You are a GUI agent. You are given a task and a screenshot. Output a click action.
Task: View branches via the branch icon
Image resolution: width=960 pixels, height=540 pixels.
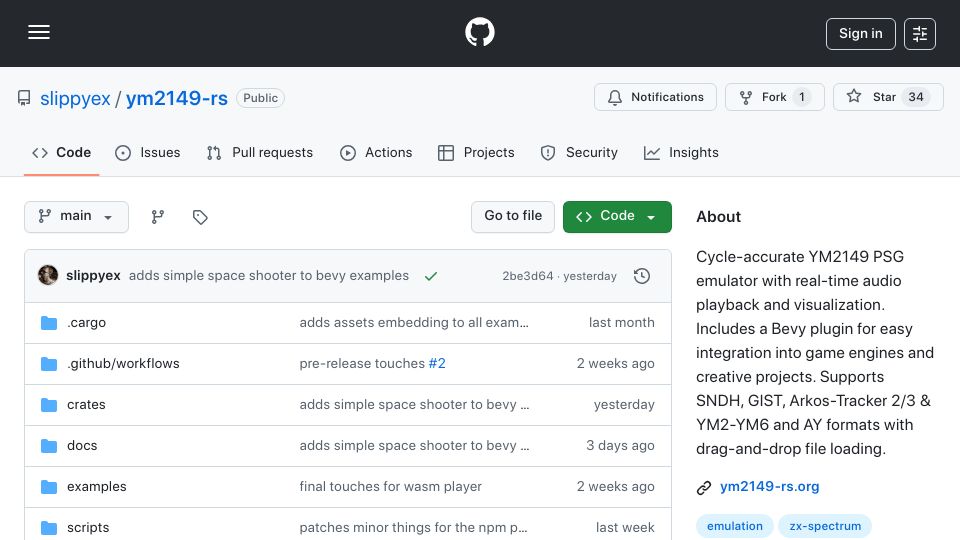[158, 217]
